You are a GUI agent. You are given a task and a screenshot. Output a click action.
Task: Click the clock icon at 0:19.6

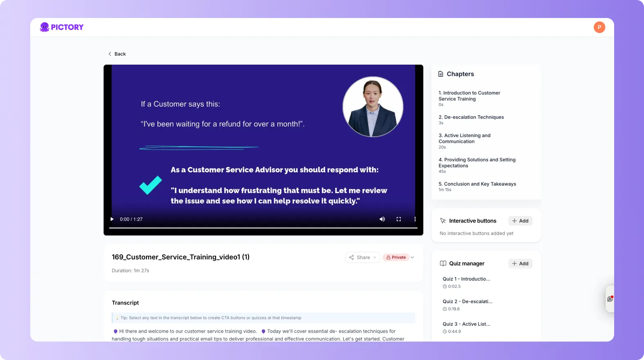pos(444,309)
